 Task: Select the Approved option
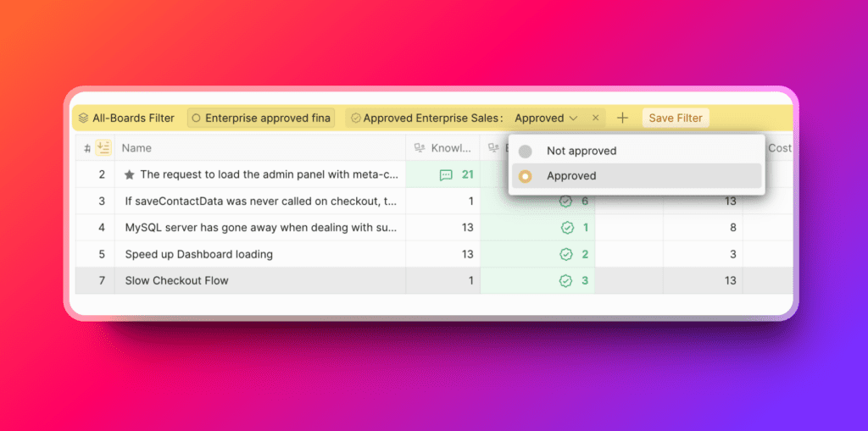click(571, 176)
